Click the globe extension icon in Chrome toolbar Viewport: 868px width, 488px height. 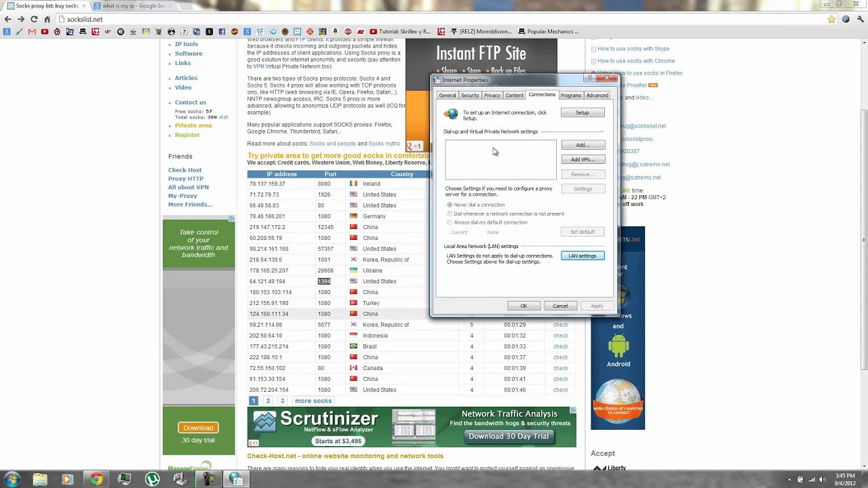846,19
